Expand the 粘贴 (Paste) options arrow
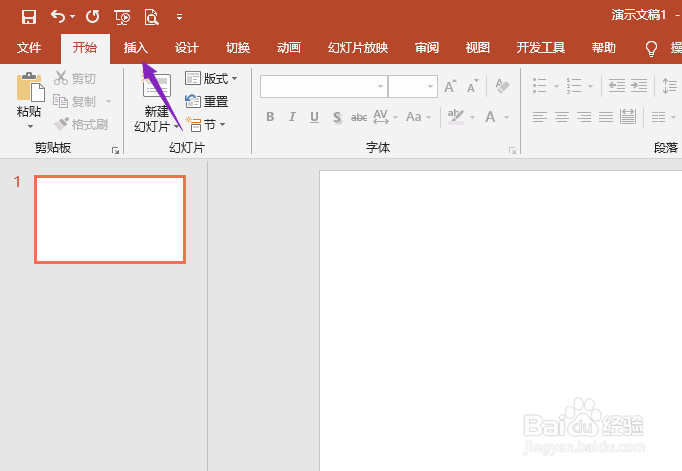 (30, 127)
